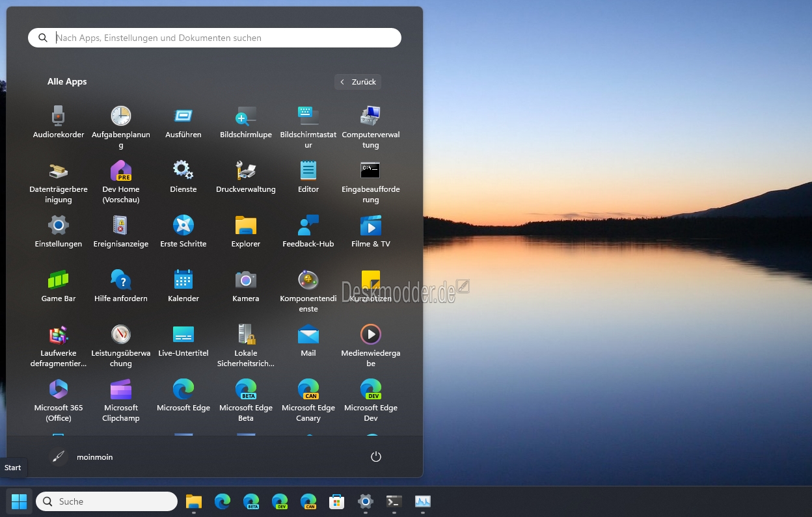
Task: Click the Windows Start button
Action: [x=20, y=501]
